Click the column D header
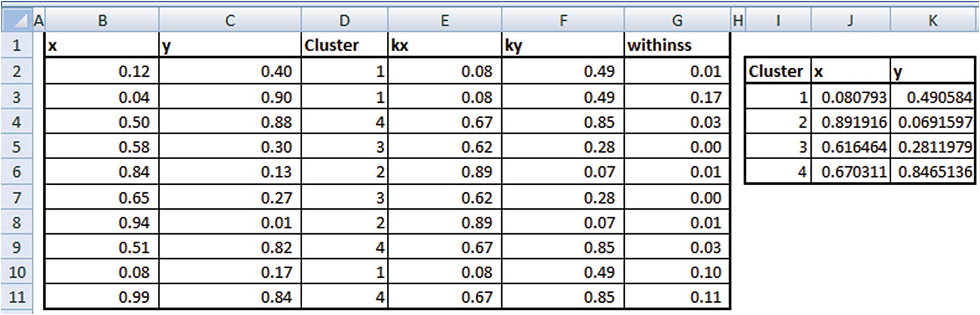 (344, 21)
